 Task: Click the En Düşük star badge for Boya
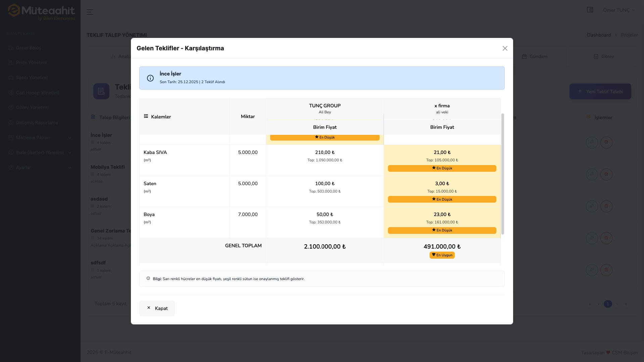[442, 230]
